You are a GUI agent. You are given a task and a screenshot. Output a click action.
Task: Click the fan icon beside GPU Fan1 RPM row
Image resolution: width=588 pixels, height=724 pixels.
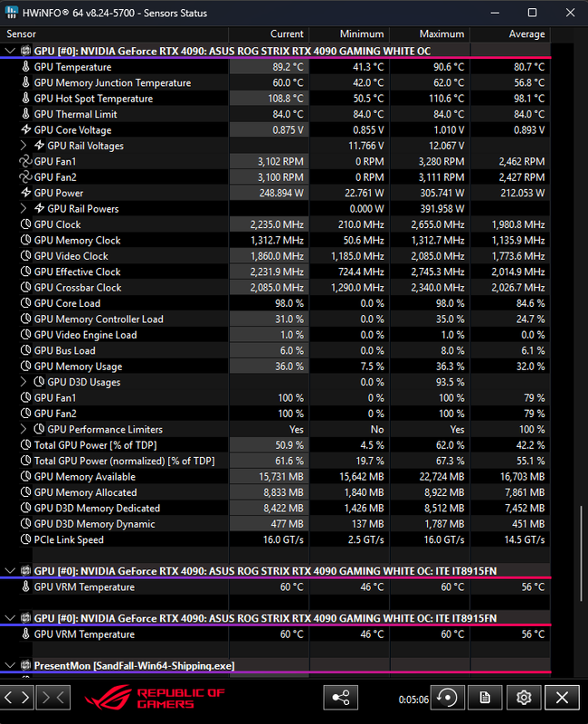tap(25, 161)
